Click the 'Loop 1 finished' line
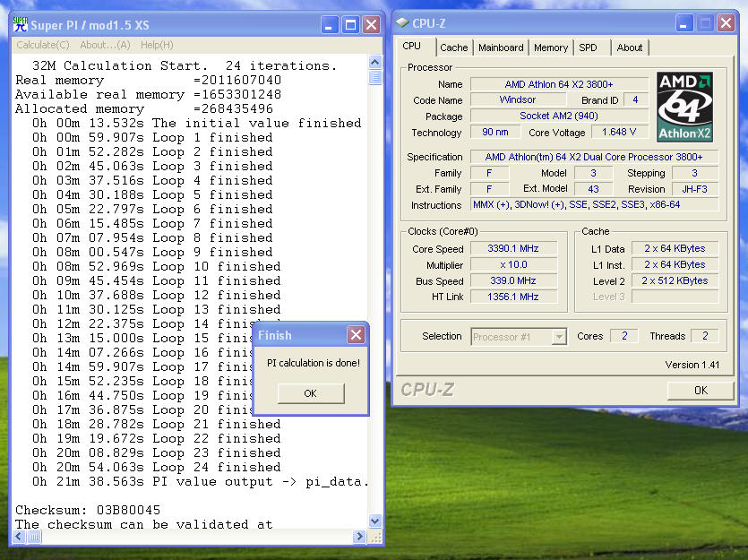 (152, 137)
